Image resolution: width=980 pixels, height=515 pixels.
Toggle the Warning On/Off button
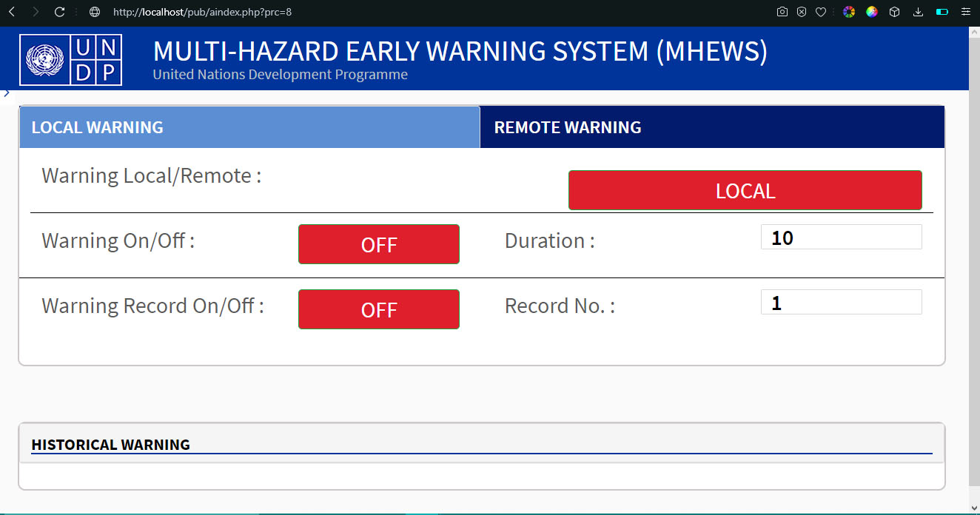tap(379, 244)
